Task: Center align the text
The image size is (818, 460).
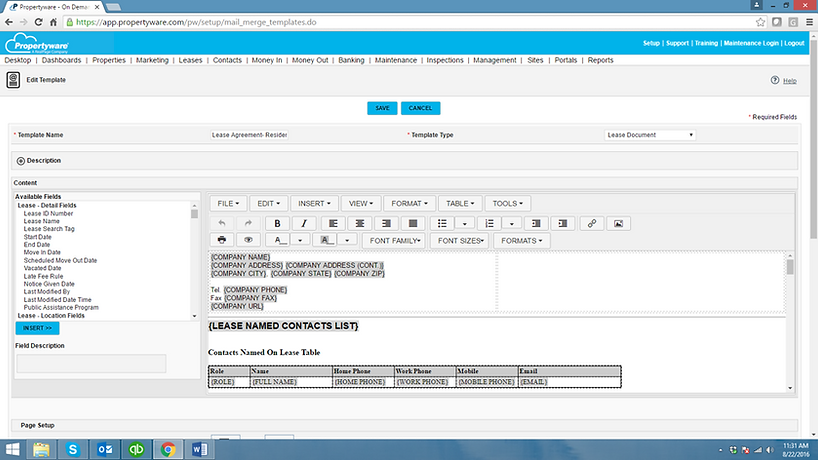Action: tap(359, 223)
